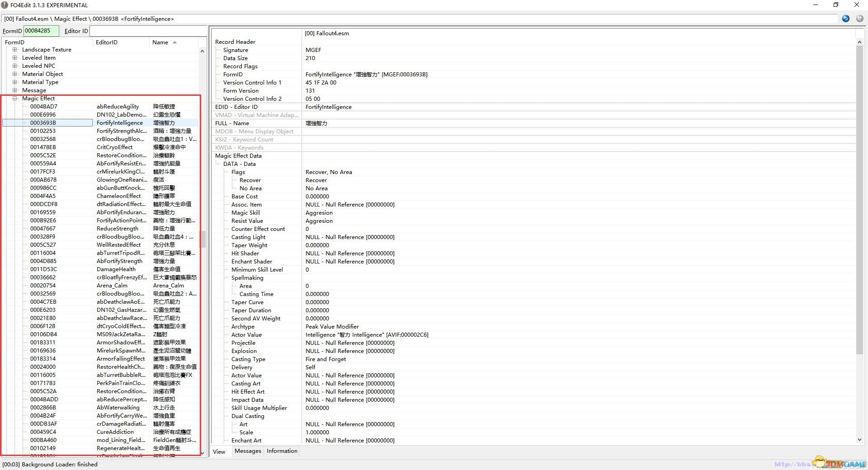Select the CritCryoEffect record row
The width and height of the screenshot is (868, 470).
100,147
